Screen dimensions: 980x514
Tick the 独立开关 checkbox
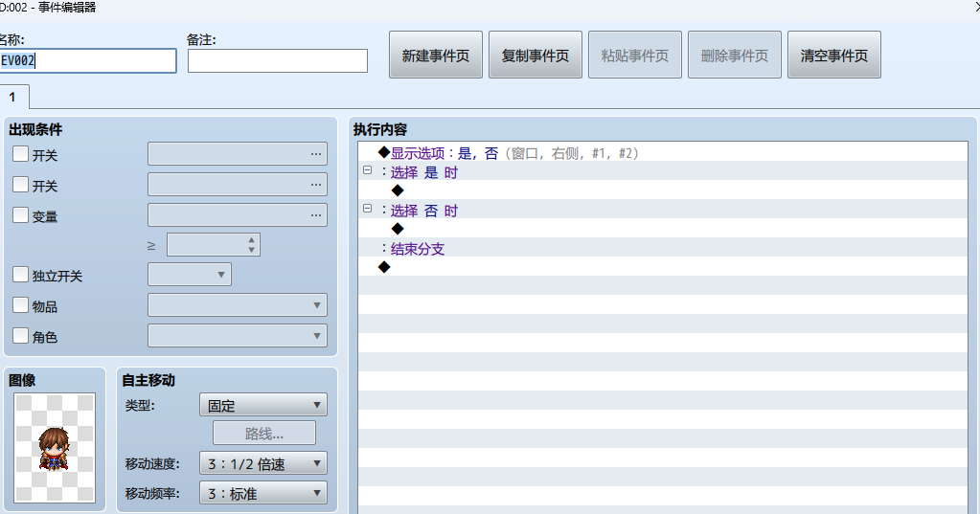[x=21, y=274]
